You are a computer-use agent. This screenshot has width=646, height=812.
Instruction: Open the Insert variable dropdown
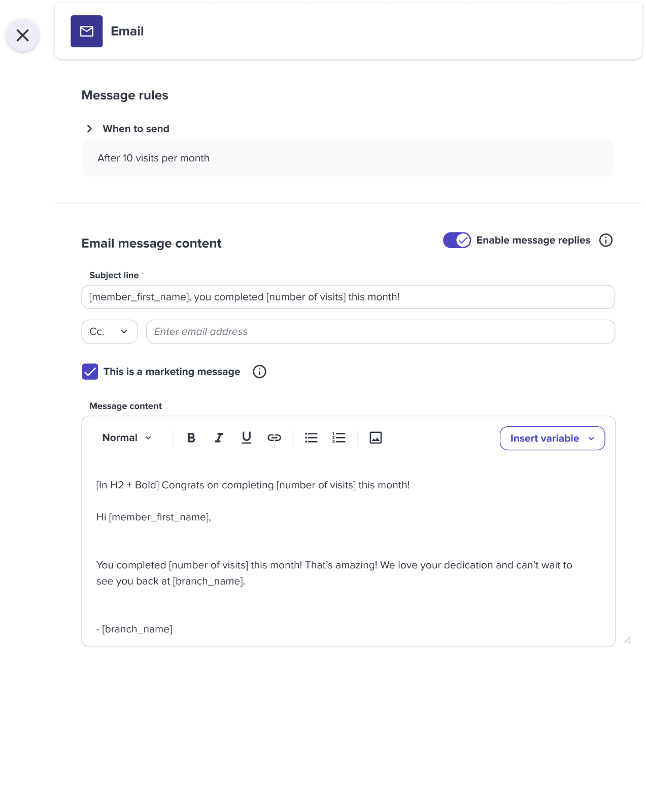tap(552, 438)
